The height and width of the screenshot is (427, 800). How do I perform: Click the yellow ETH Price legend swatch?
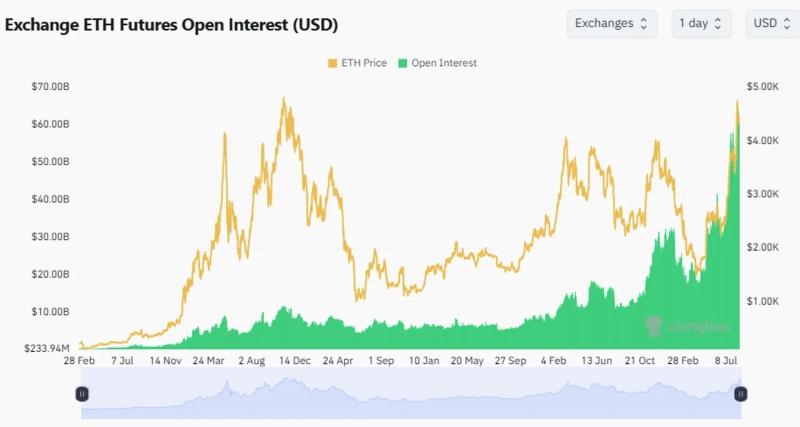332,63
